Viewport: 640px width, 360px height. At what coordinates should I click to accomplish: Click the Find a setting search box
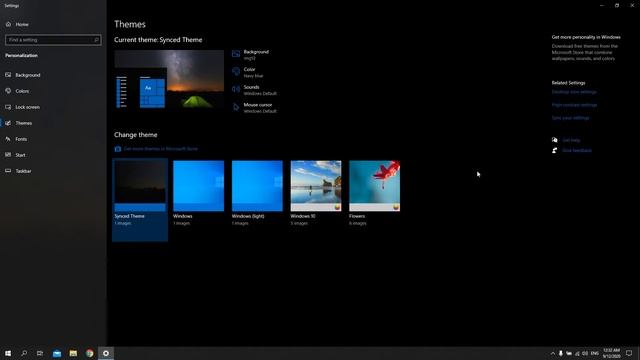pos(53,40)
